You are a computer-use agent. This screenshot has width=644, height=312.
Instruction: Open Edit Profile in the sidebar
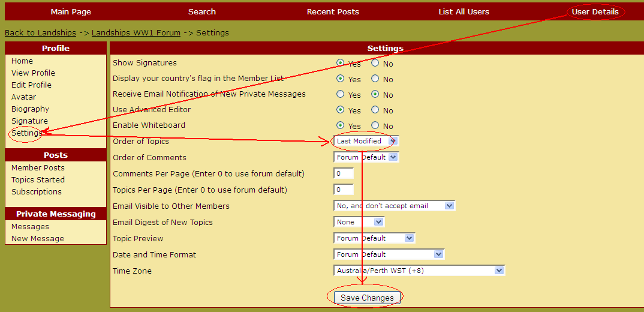point(31,85)
